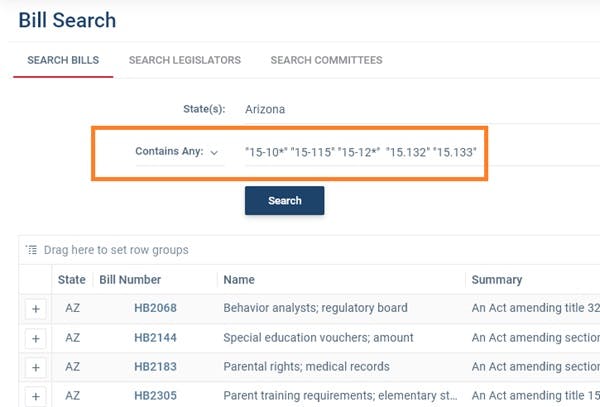Viewport: 600px width, 407px height.
Task: Expand the HB2183 row
Action: 36,368
